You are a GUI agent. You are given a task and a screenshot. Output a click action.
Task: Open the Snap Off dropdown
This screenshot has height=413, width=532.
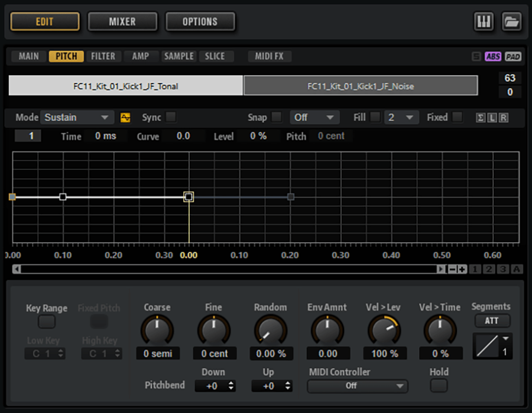point(314,117)
